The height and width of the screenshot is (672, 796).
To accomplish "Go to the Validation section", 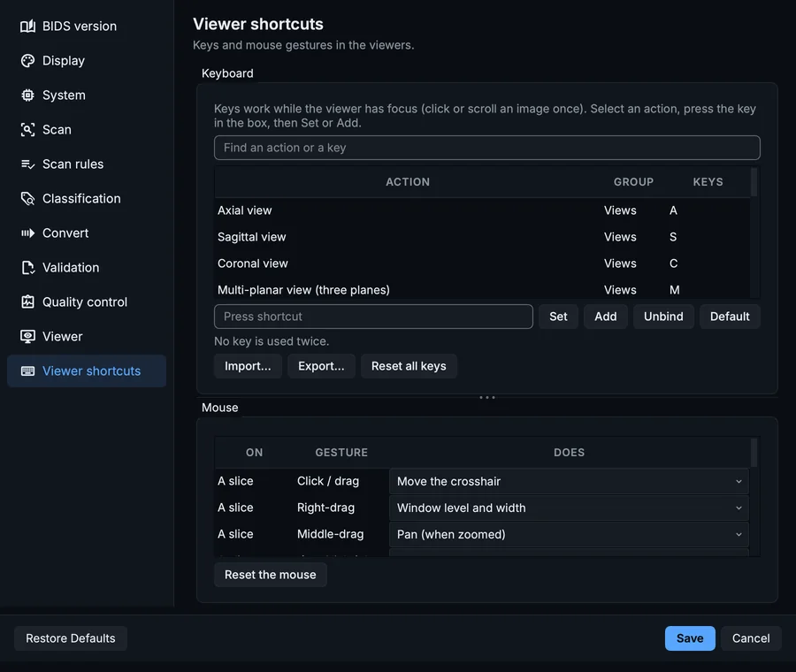I will 87,268.
